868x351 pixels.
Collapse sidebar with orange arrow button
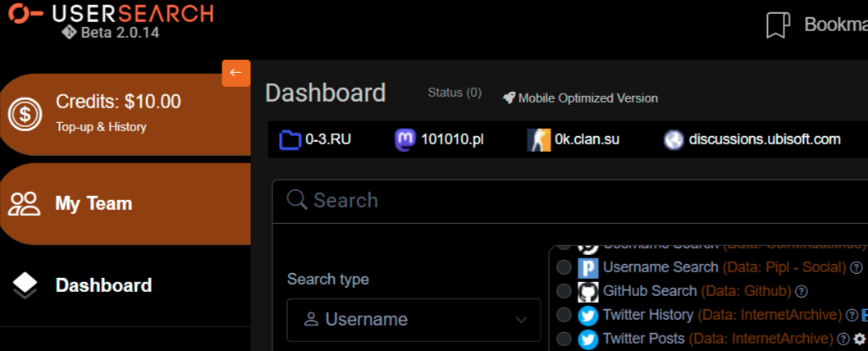click(236, 73)
